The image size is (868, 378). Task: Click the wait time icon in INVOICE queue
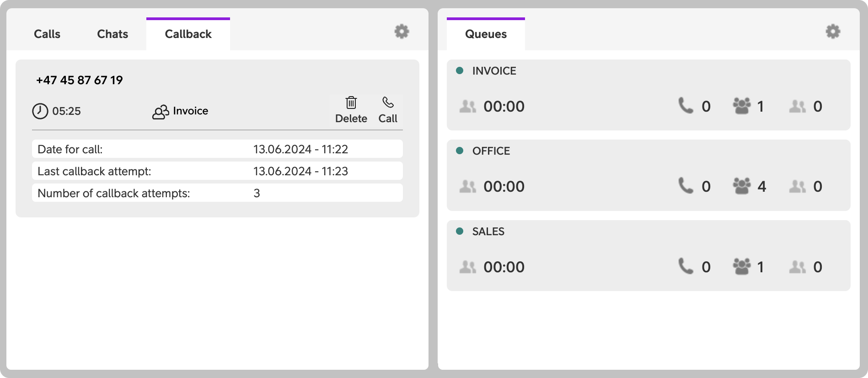click(x=467, y=107)
